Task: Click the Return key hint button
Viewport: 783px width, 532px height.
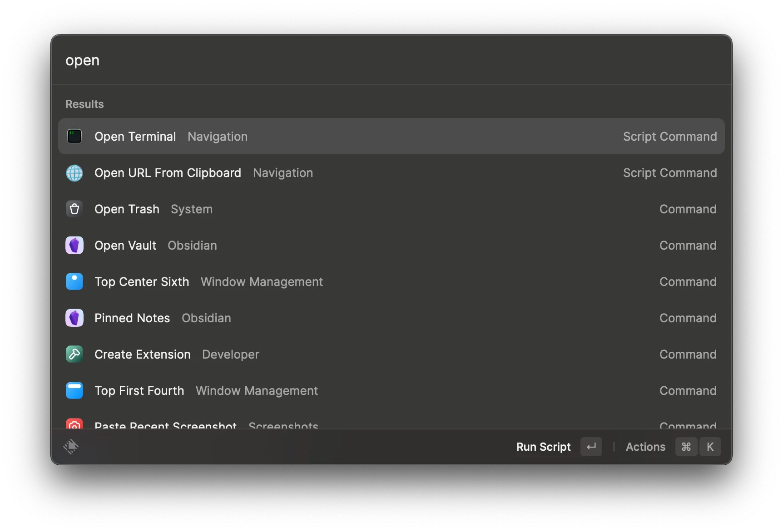Action: pyautogui.click(x=591, y=447)
